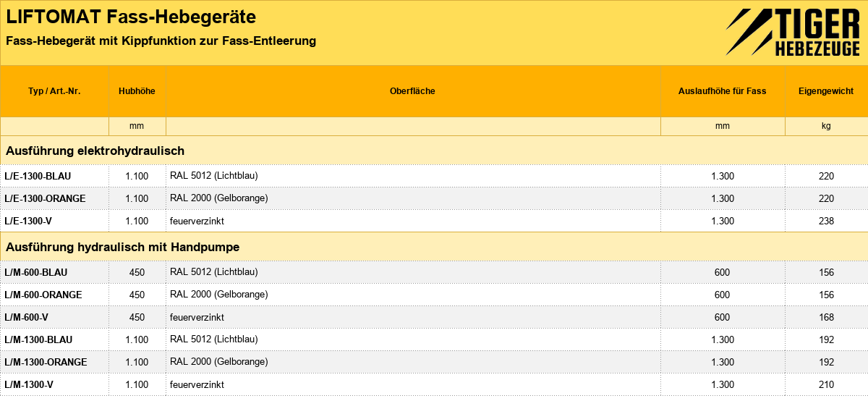Click Auslaufhöhe 1.300 in L/E-1300-V row
The height and width of the screenshot is (401, 868).
tap(722, 221)
